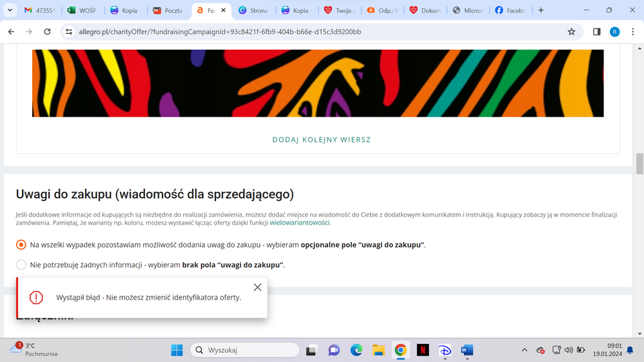Open the weather widget
The image size is (644, 362).
[x=34, y=350]
